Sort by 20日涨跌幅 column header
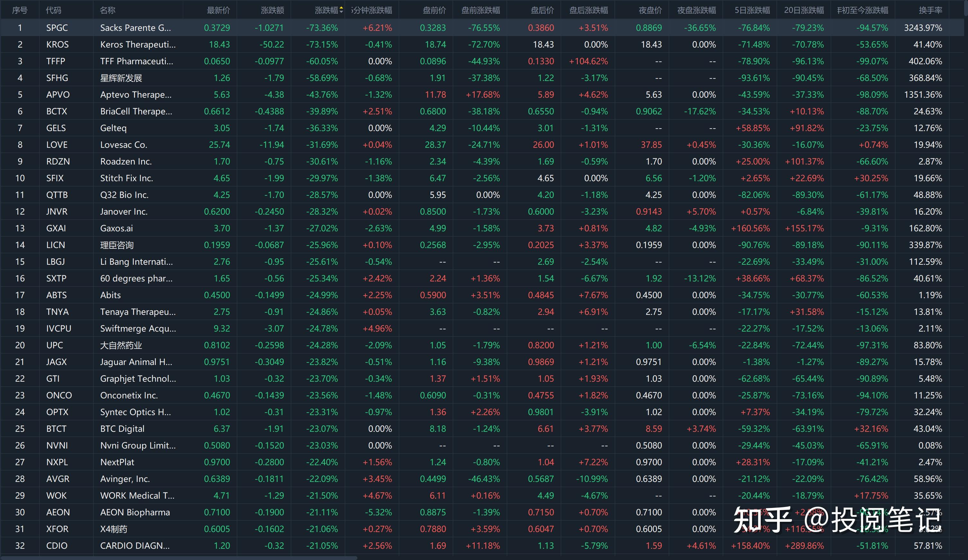Image resolution: width=968 pixels, height=560 pixels. 804,10
